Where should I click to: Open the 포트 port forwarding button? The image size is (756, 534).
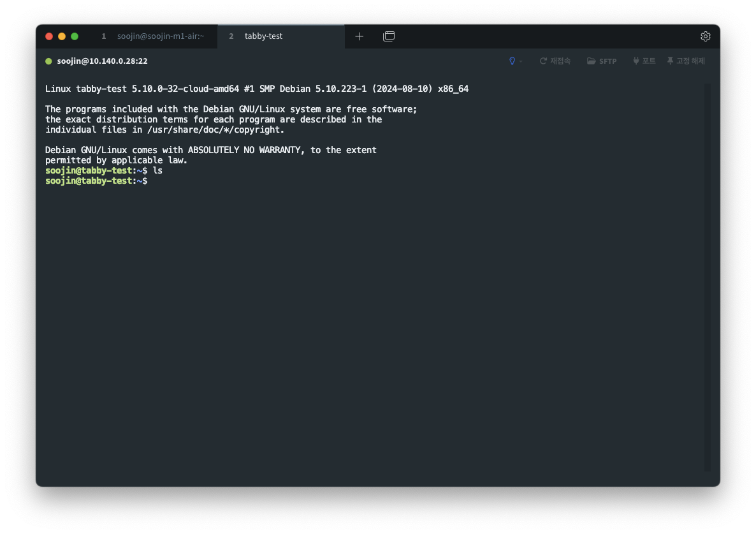[x=644, y=61]
